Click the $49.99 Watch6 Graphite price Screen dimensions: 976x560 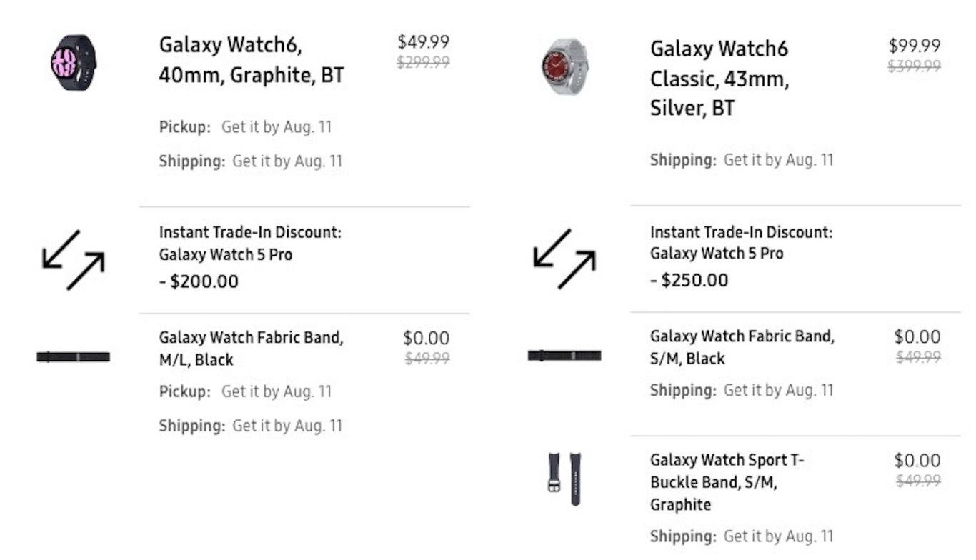[424, 42]
